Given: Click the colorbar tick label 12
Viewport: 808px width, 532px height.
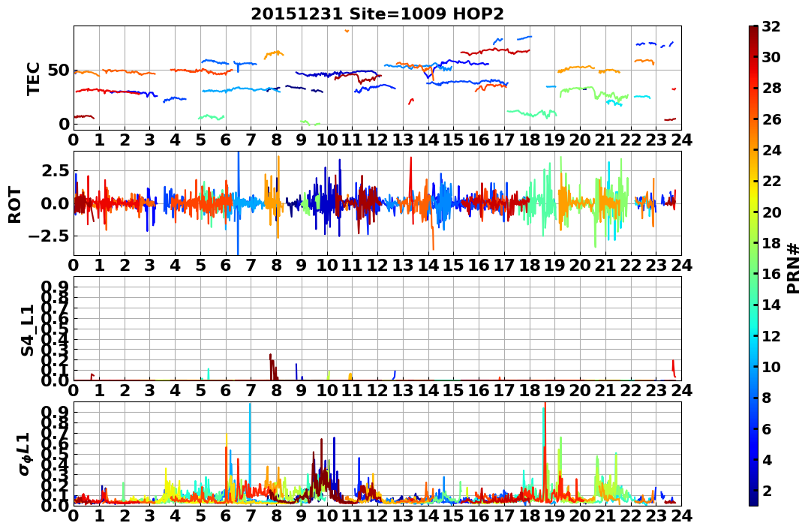Looking at the screenshot, I should tap(771, 335).
